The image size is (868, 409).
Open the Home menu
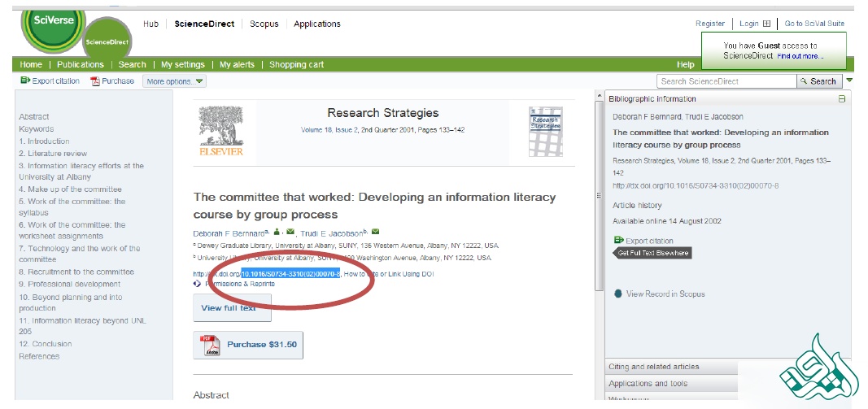coord(31,65)
